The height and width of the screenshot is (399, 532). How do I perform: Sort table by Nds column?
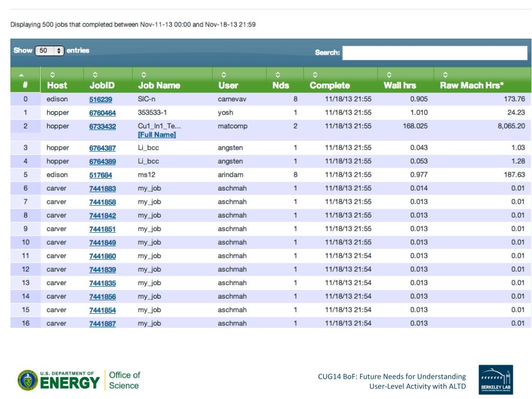coord(285,80)
